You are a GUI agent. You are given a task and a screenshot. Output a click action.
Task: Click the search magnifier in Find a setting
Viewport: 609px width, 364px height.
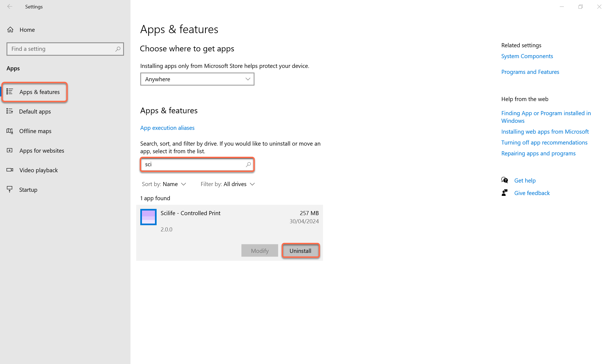[x=118, y=49]
